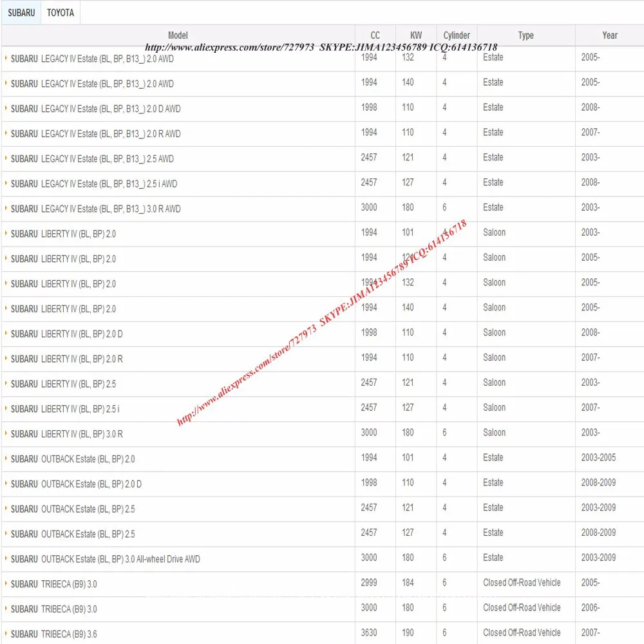The width and height of the screenshot is (644, 644).
Task: Open SUBARU OUTBACK Estate (BL, BP) 2.0 D model
Action: (76, 484)
